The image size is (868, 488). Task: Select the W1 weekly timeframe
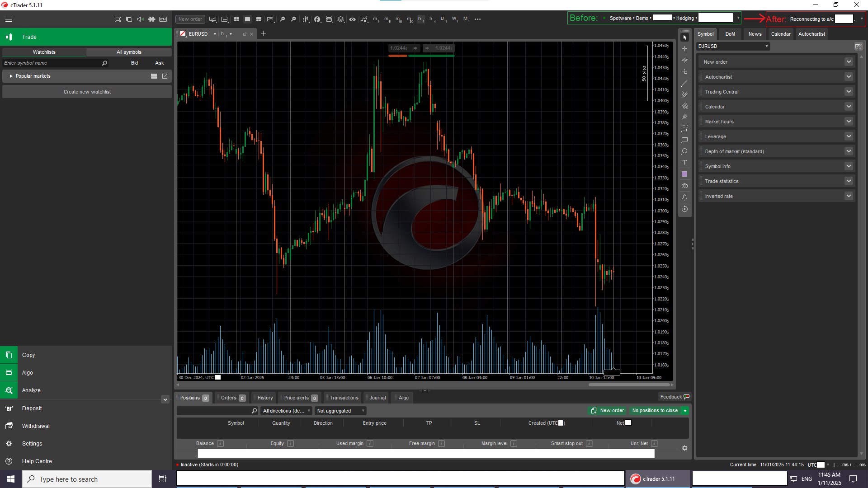tap(454, 19)
